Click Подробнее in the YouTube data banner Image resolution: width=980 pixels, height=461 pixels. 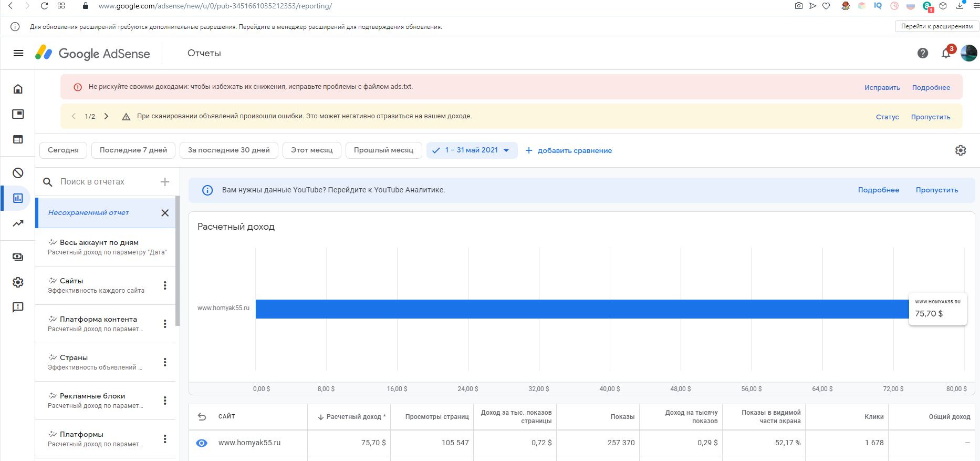(x=879, y=190)
